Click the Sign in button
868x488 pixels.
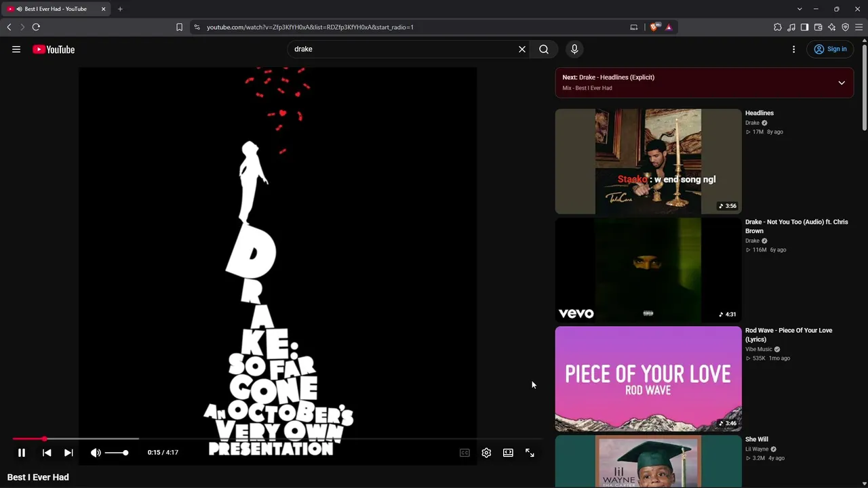tap(830, 49)
